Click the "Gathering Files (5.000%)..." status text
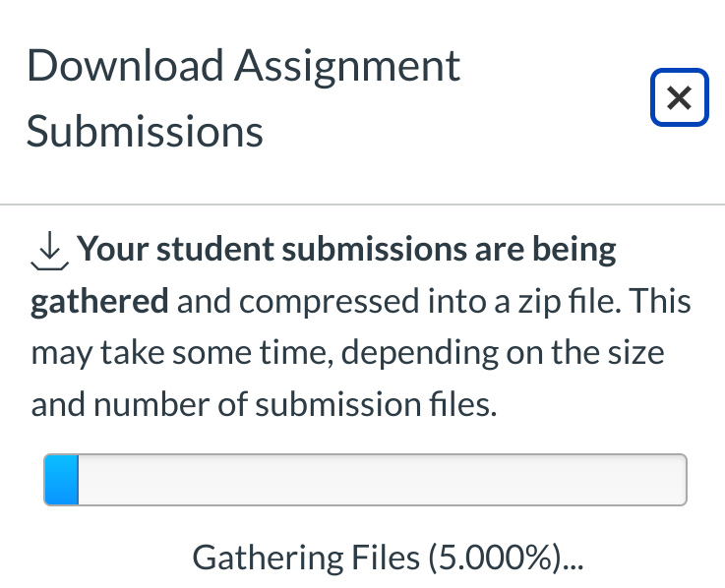The image size is (725, 588). [x=388, y=558]
